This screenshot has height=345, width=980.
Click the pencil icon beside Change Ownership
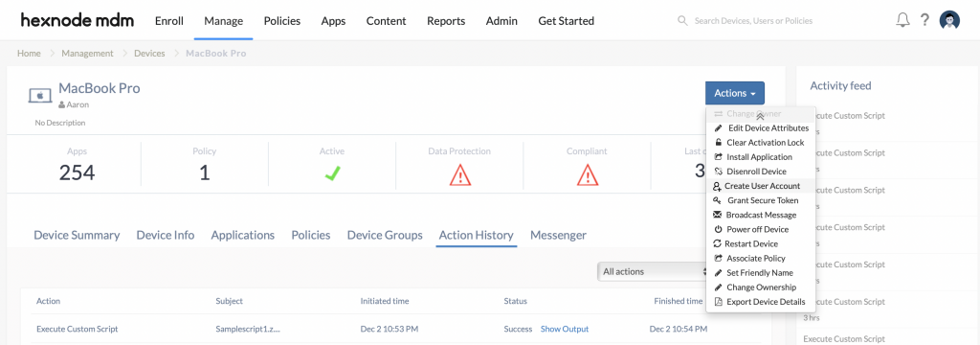[x=718, y=287]
